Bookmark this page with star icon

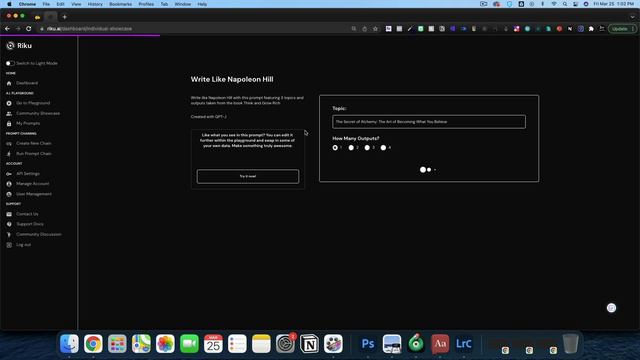point(376,29)
